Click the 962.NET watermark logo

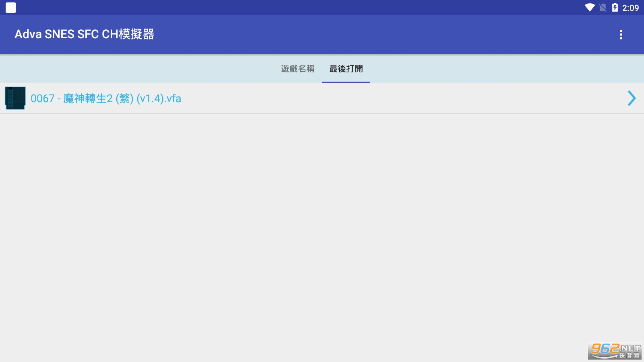pos(615,351)
